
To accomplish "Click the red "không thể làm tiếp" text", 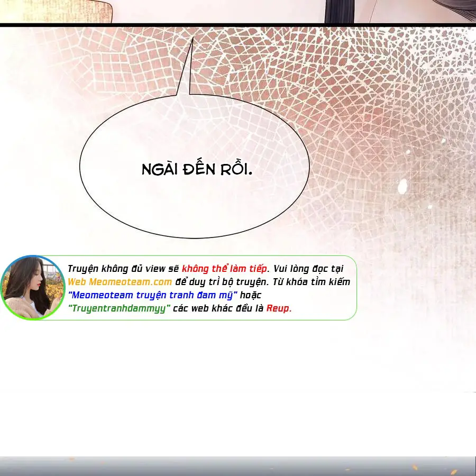I will 225,269.
